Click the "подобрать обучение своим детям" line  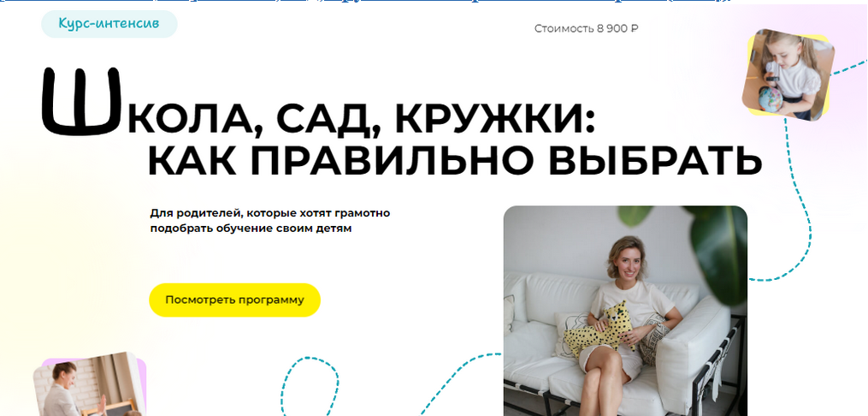[251, 229]
